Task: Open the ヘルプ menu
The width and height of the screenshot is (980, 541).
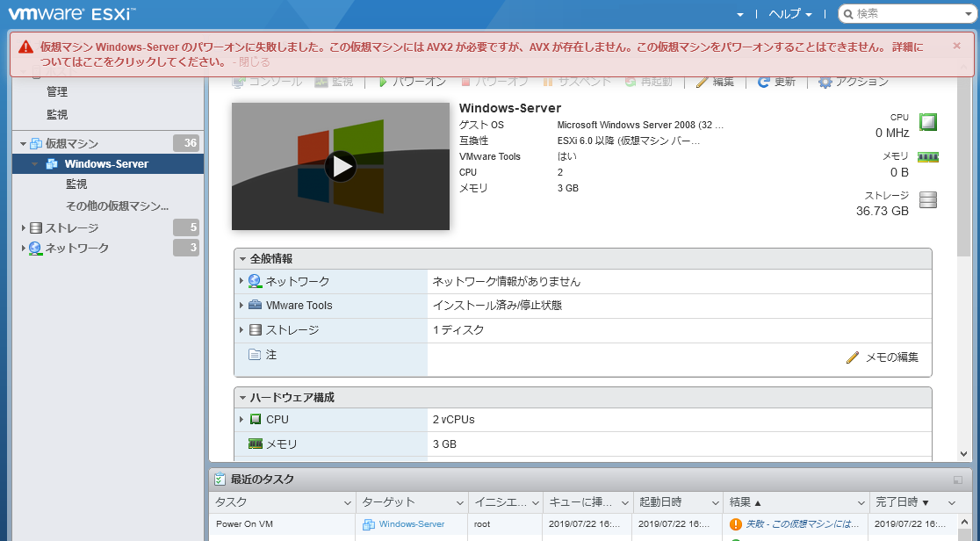Action: [x=790, y=14]
